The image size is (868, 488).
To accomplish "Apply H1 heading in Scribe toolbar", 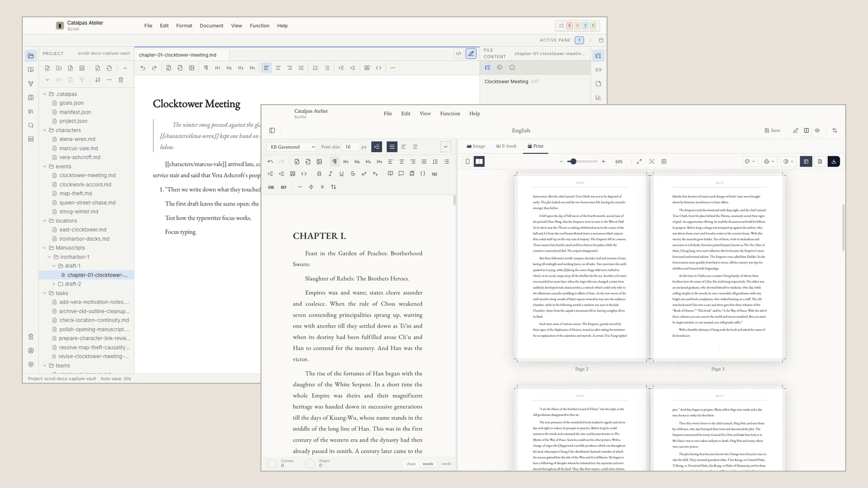I will coord(346,162).
